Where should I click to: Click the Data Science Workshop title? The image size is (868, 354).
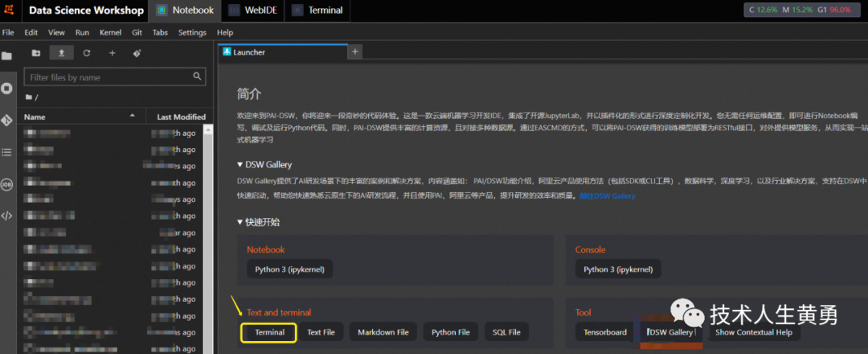click(86, 10)
